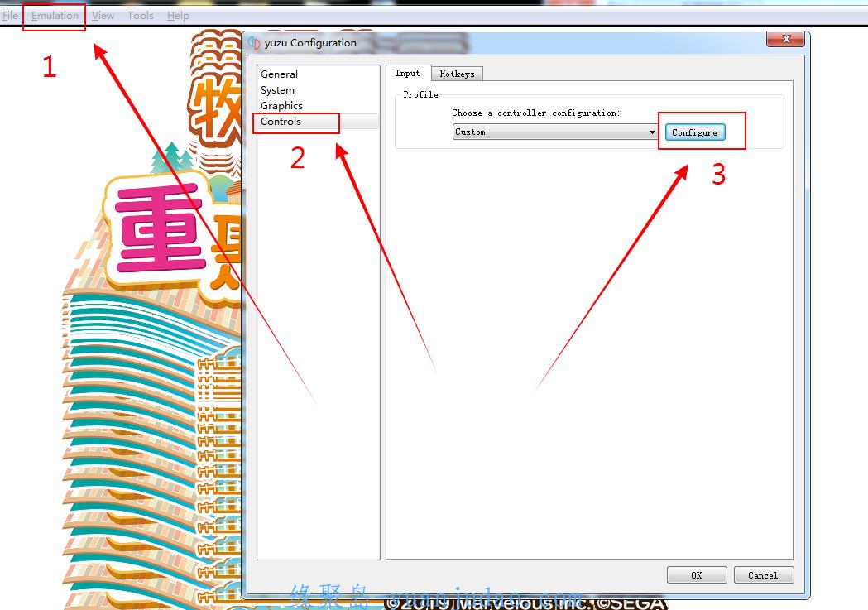Switch to the Hotkeys tab
This screenshot has height=610, width=868.
457,74
